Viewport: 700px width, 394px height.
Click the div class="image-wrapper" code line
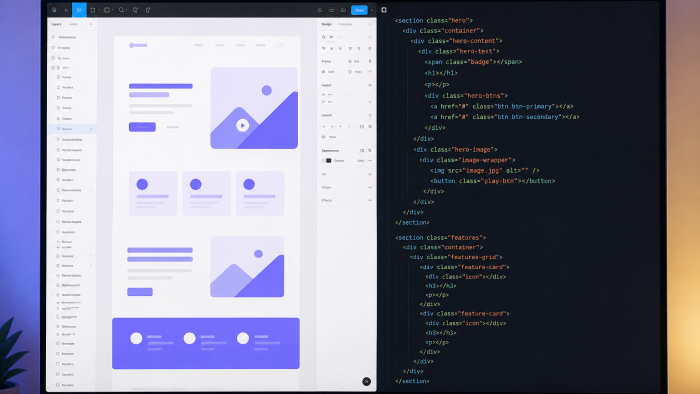pyautogui.click(x=467, y=160)
